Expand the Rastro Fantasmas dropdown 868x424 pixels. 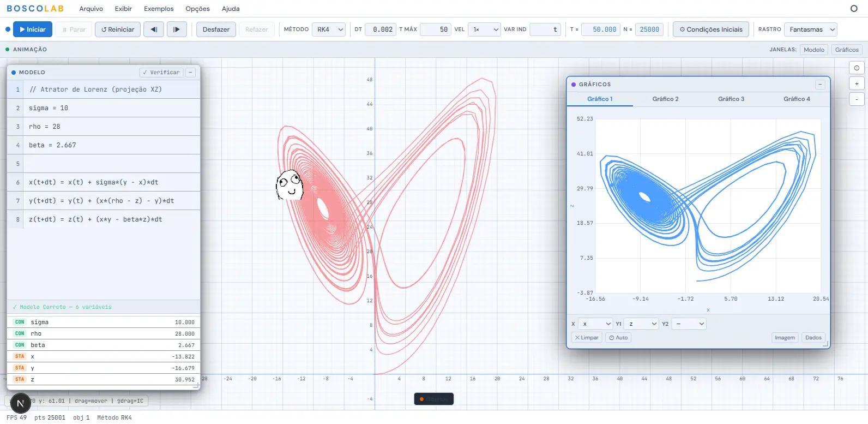click(811, 29)
